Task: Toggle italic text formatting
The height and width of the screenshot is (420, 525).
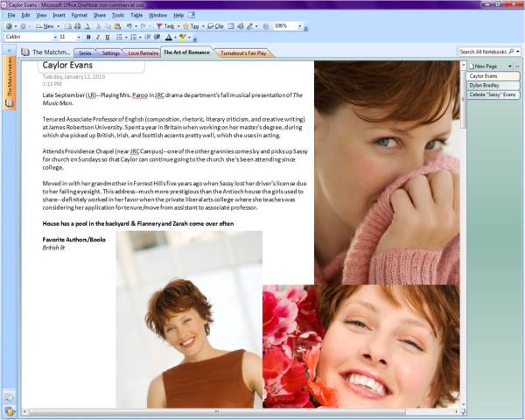Action: click(x=98, y=38)
